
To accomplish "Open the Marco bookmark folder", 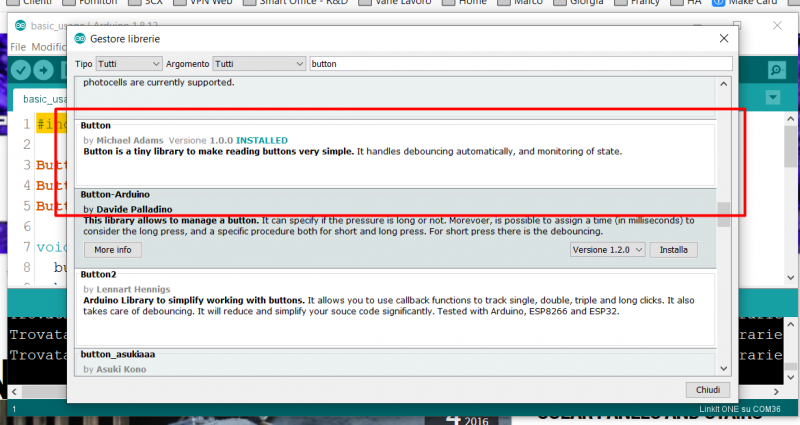I will coord(521,3).
